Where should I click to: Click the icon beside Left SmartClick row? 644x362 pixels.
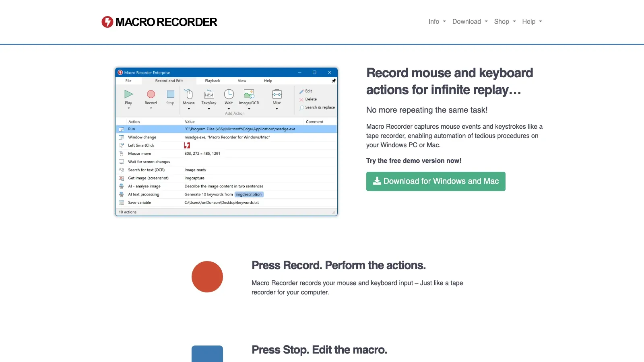coord(121,145)
